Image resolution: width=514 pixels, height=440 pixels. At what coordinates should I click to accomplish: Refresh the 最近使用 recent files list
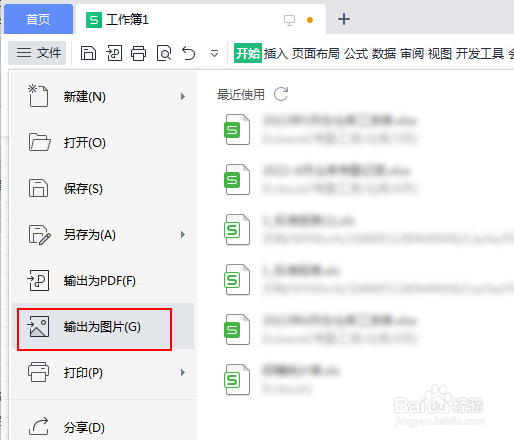click(281, 94)
